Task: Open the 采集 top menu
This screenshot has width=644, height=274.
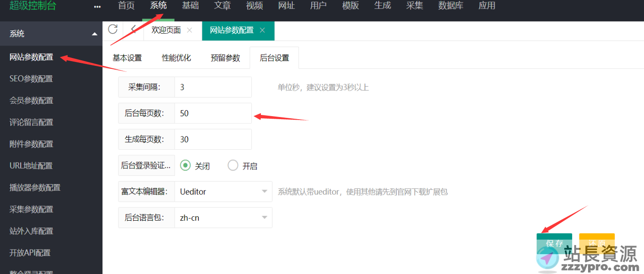Action: [x=415, y=6]
